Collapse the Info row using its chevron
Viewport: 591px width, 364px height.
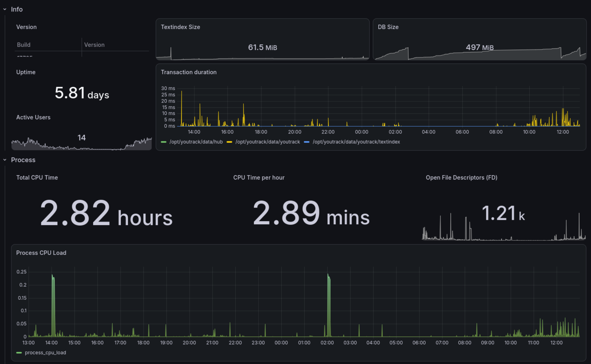click(5, 10)
